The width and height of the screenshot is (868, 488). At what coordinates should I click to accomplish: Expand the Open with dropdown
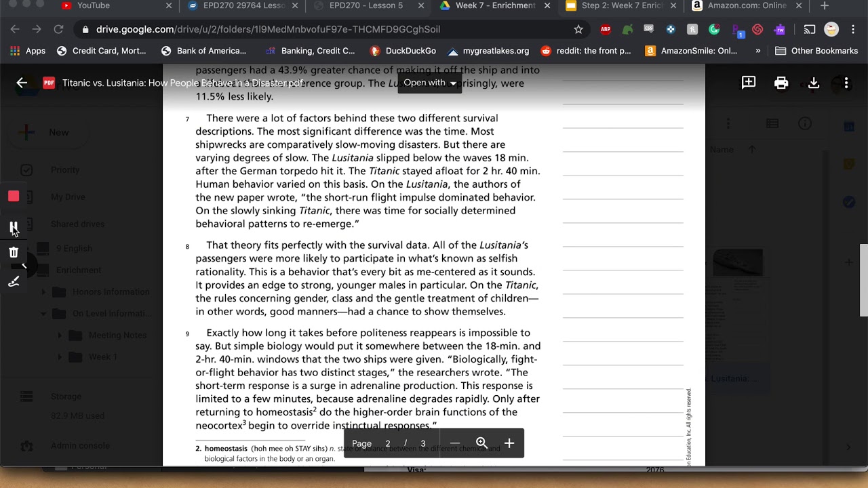point(429,83)
